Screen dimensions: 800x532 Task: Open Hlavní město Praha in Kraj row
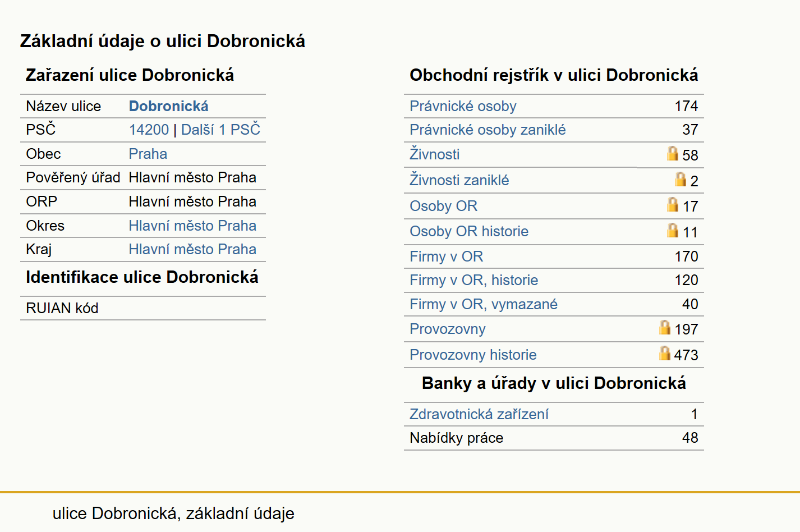point(192,249)
